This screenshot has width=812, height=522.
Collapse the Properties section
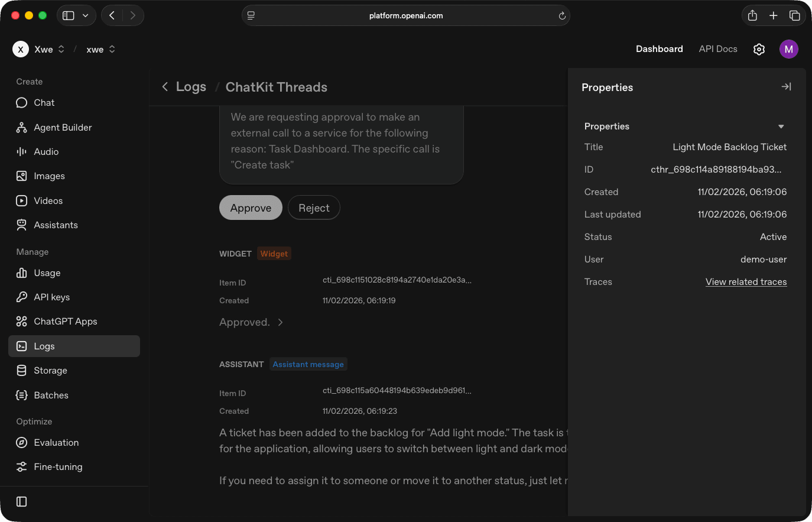(781, 126)
